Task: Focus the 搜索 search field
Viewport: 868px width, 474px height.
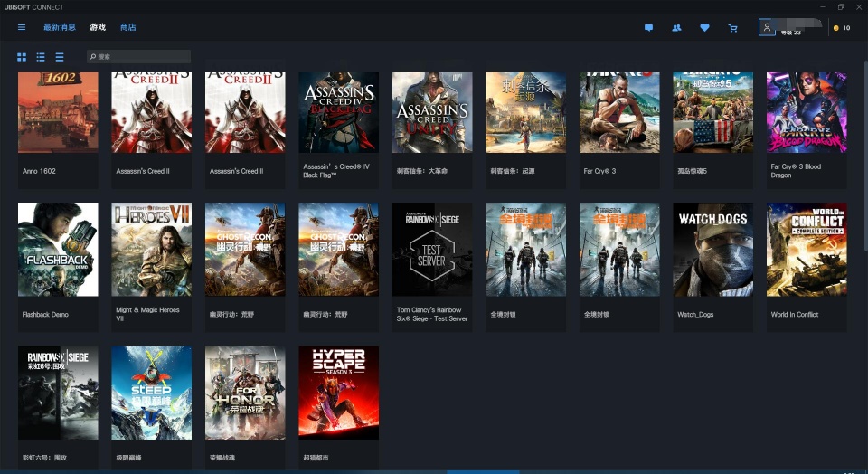Action: click(x=138, y=56)
